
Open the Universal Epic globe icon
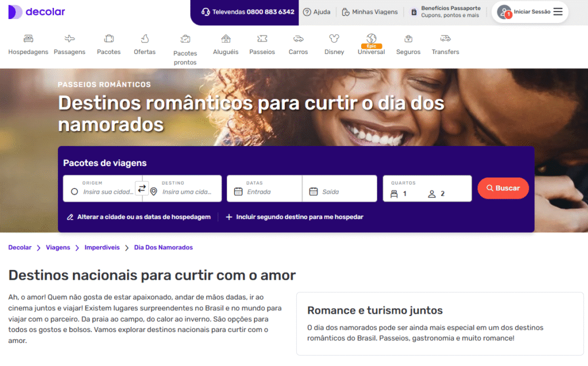(x=372, y=38)
